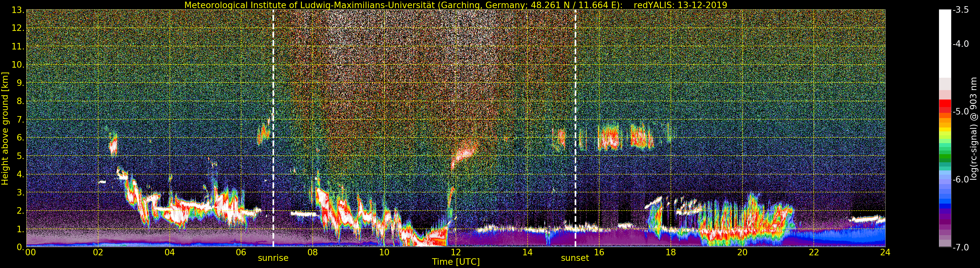Click the 'Time [UTC]' axis label
Viewport: 980px width, 268px height.
456,261
